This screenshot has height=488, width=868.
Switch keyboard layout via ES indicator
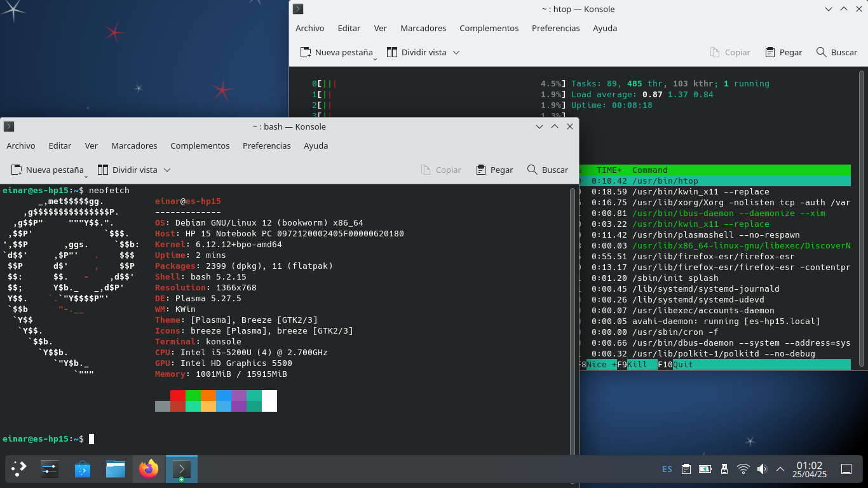click(667, 470)
